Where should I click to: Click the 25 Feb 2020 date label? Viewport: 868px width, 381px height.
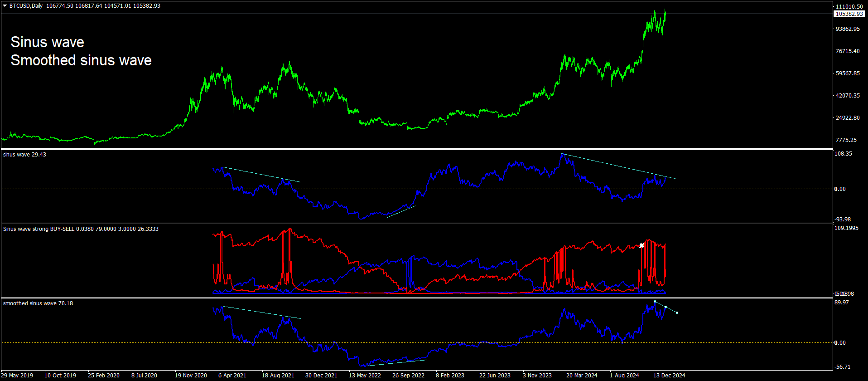pos(104,376)
